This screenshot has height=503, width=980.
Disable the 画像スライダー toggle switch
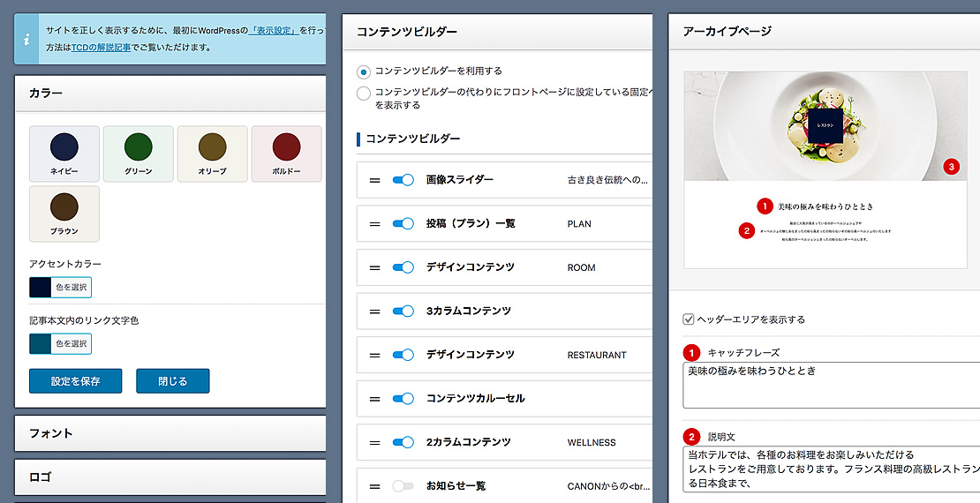click(403, 180)
